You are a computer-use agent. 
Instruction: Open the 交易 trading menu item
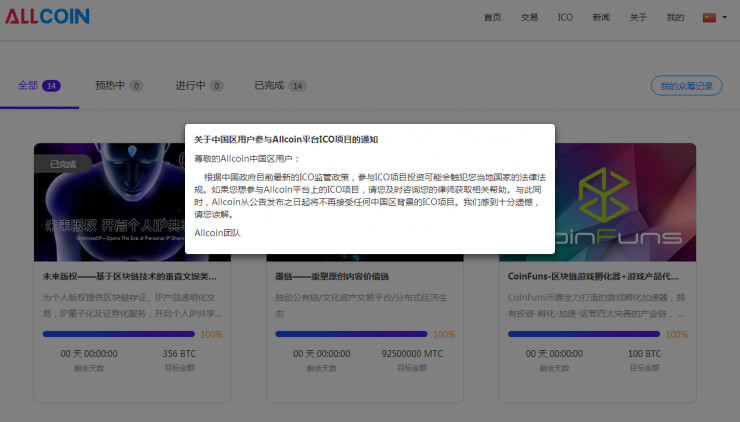tap(529, 17)
